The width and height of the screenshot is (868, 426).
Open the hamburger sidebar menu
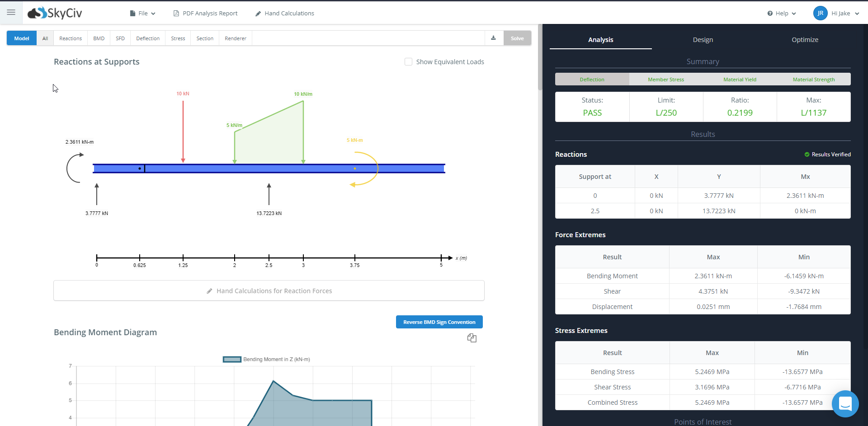pyautogui.click(x=11, y=13)
